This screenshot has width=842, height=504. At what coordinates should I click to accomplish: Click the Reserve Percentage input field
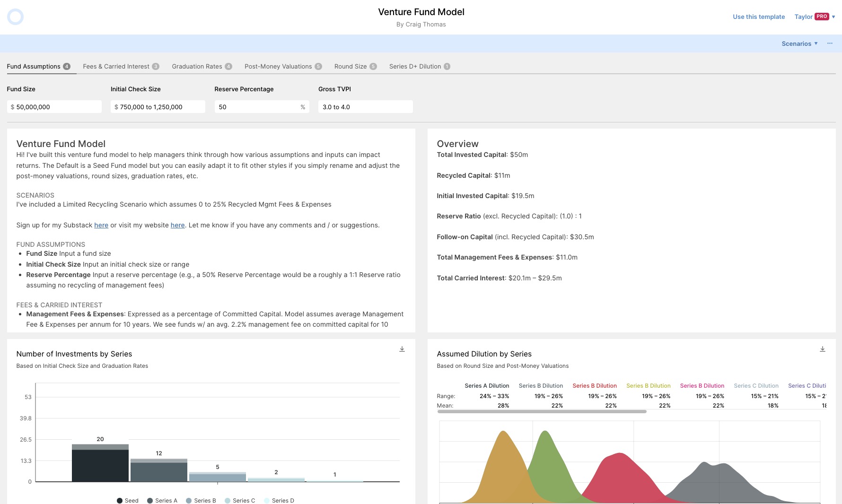pyautogui.click(x=262, y=107)
